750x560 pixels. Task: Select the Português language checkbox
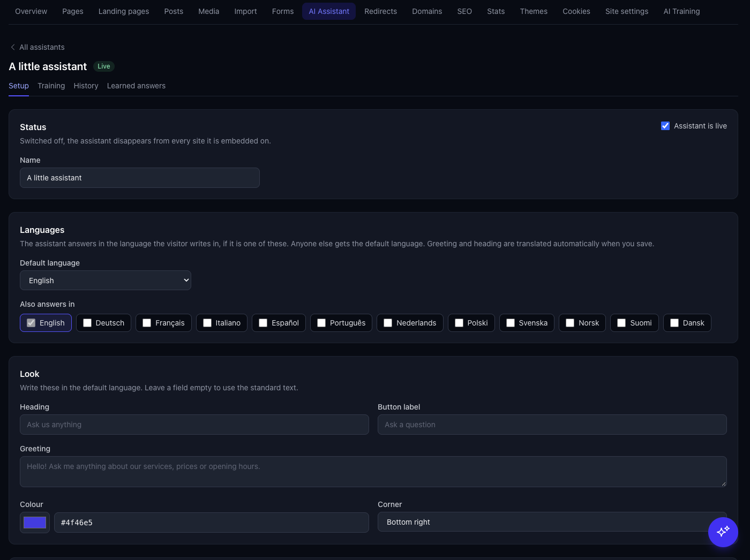click(x=321, y=323)
